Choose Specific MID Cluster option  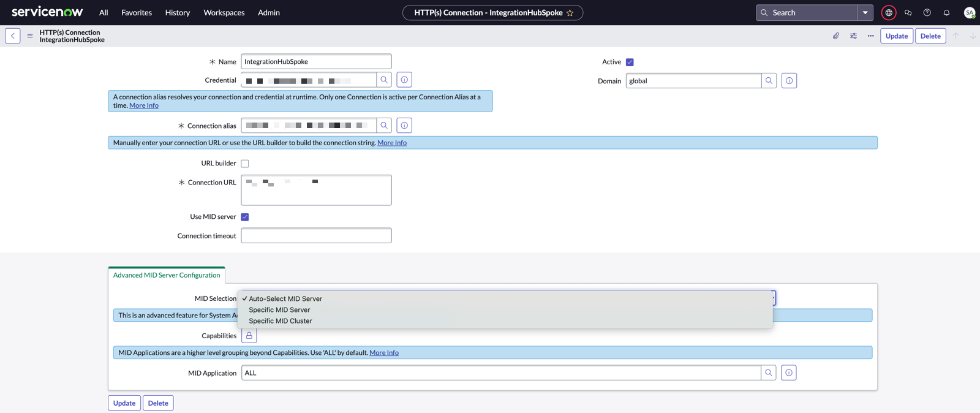pos(505,321)
